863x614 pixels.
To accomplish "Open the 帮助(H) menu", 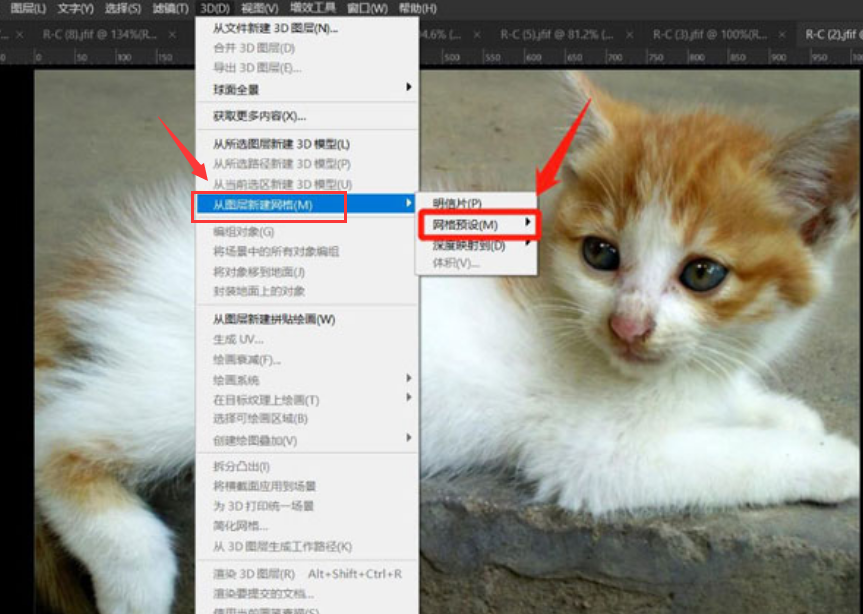I will (x=418, y=8).
